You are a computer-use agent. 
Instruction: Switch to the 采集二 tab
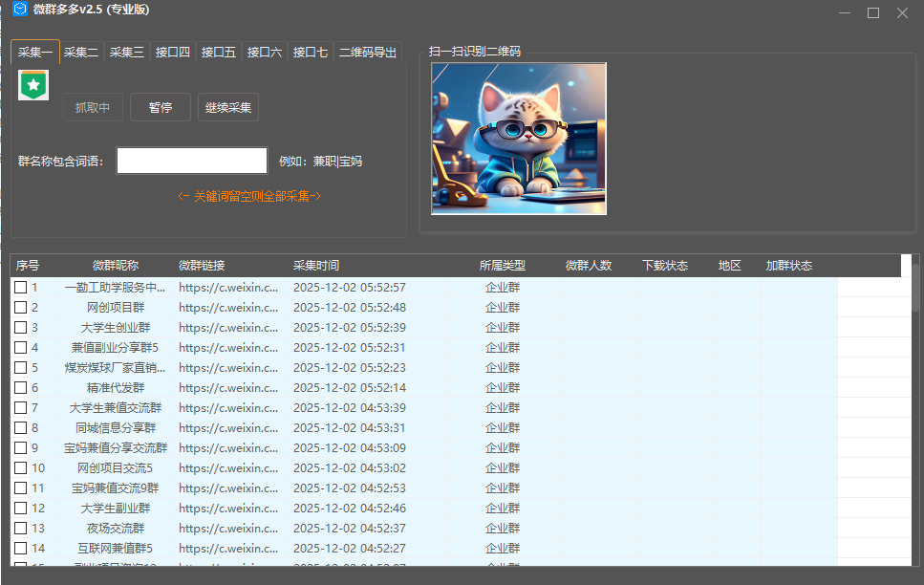(81, 53)
